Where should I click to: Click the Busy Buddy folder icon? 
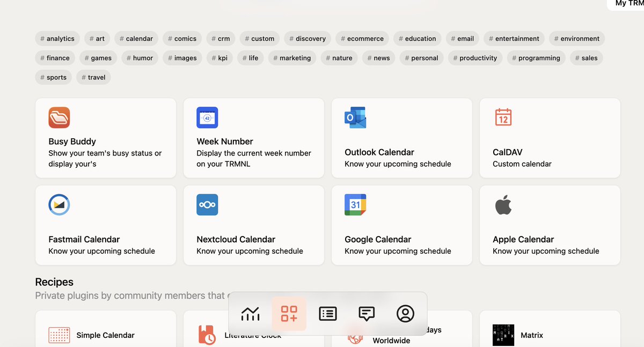(x=59, y=117)
